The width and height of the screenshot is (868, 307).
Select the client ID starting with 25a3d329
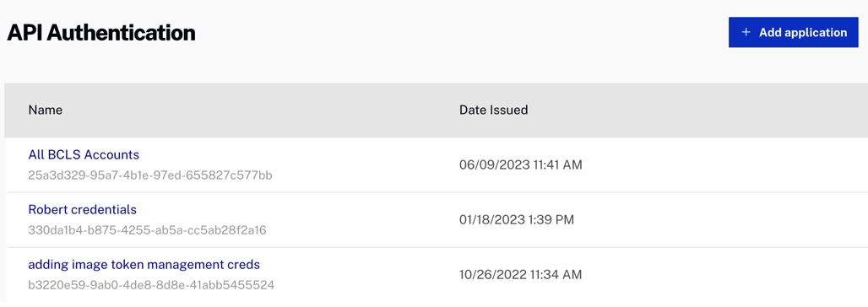pos(150,175)
